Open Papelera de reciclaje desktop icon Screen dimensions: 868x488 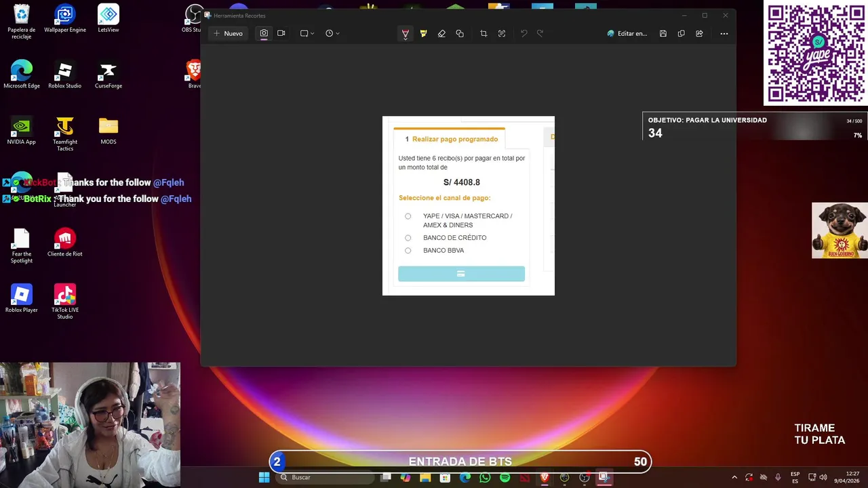(22, 22)
